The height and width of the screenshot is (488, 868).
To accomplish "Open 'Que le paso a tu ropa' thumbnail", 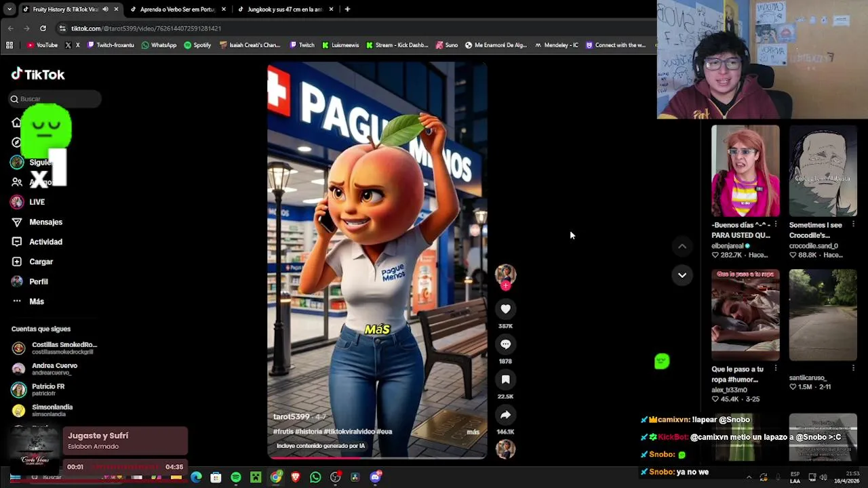I will (x=745, y=315).
